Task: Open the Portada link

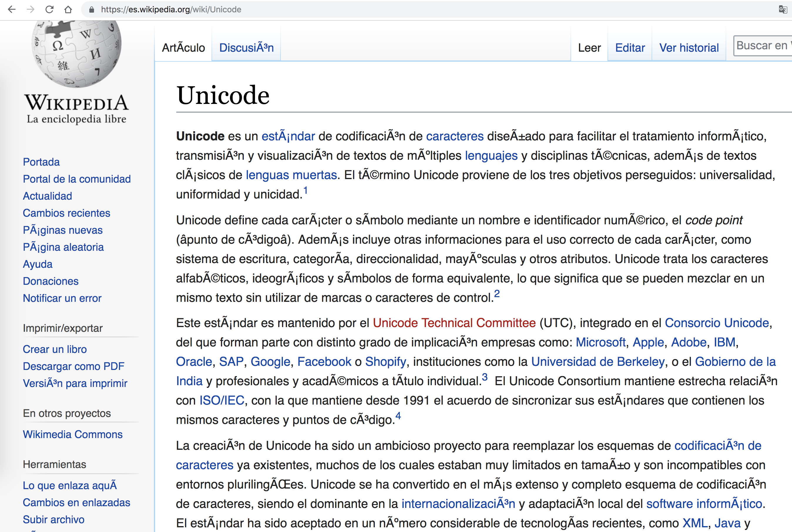Action: [41, 162]
